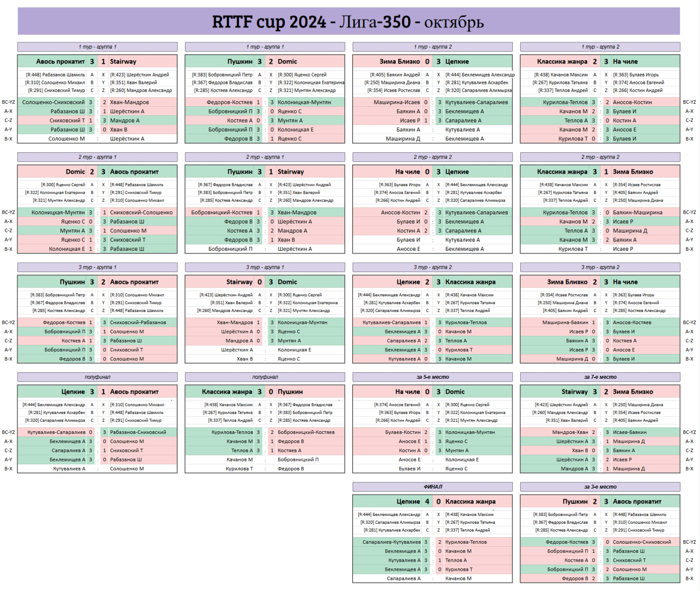700x591 pixels.
Task: Select the pair 'Маширина-Исаев'
Action: pyautogui.click(x=397, y=102)
